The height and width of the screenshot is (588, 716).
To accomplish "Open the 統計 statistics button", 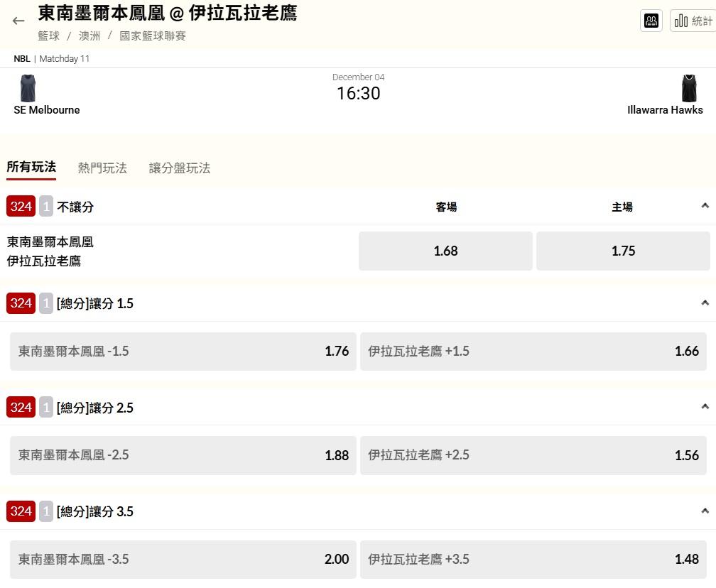I will point(692,21).
